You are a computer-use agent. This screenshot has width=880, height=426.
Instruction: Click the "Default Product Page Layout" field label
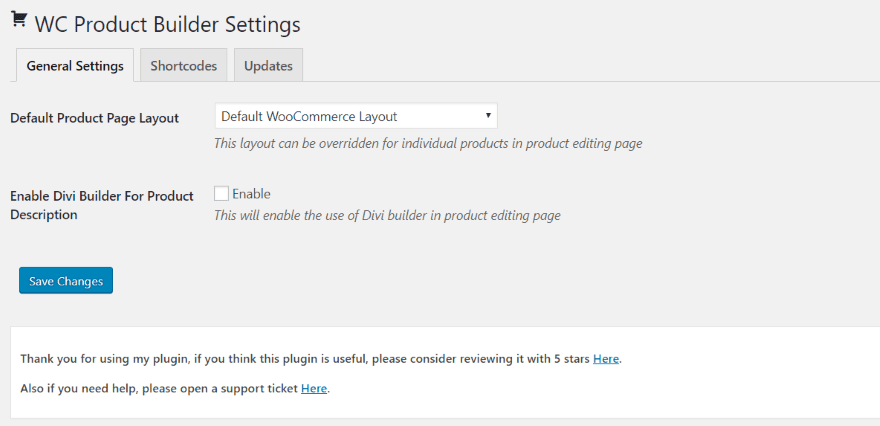[x=95, y=118]
